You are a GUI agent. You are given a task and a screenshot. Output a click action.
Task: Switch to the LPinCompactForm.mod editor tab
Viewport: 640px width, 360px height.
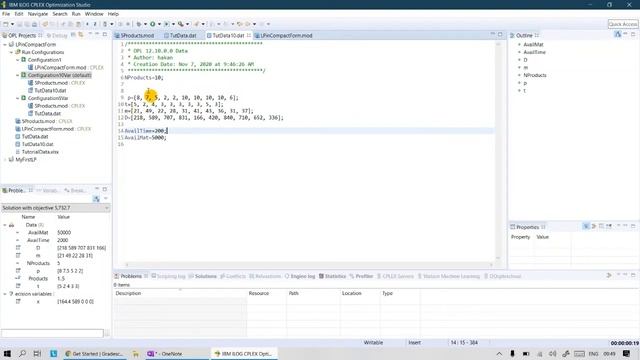pos(284,36)
